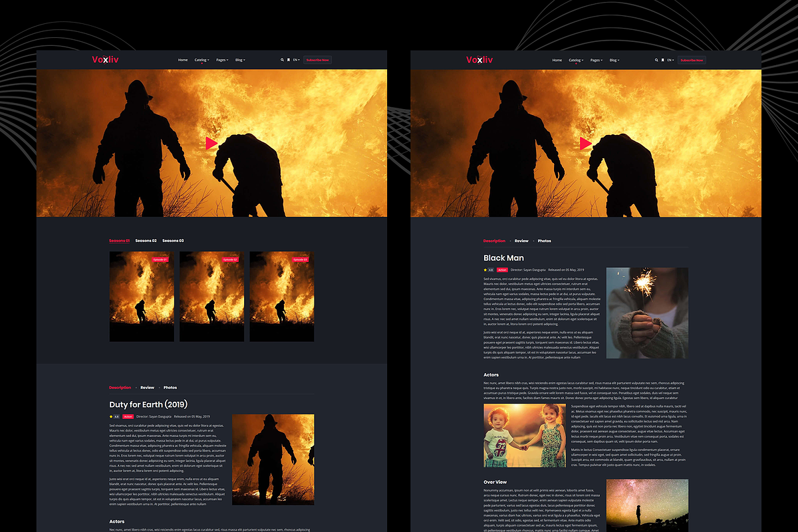Click the star rating icon under Black Man
This screenshot has width=798, height=532.
[485, 270]
